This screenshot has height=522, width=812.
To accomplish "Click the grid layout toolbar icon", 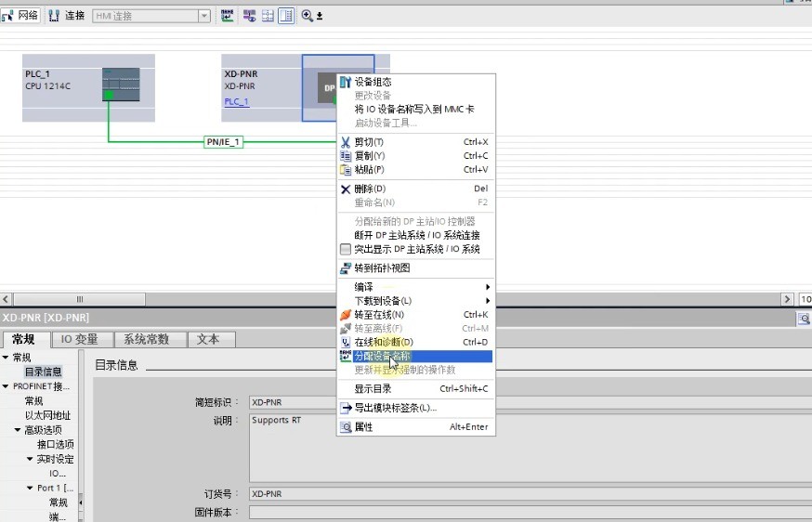I will pos(268,16).
